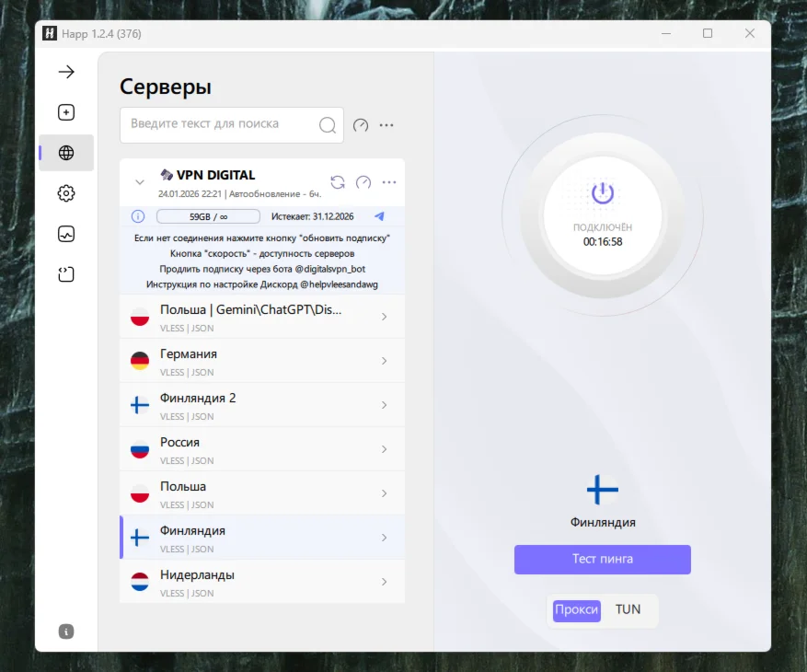807x672 pixels.
Task: Open the three-dot menu beside VPN DIGITAL
Action: click(x=387, y=181)
